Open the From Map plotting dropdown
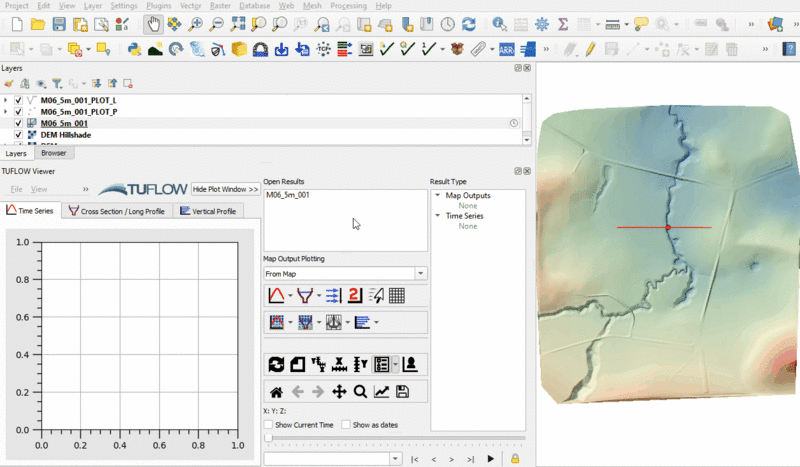 click(420, 273)
